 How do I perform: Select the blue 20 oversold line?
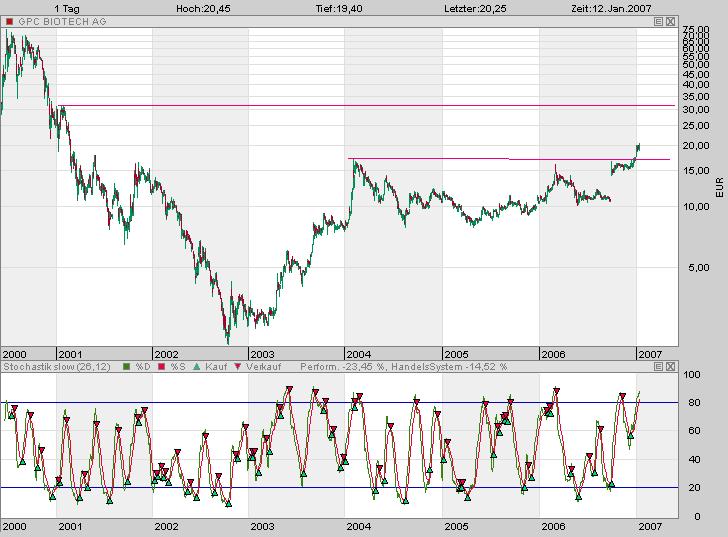(339, 488)
